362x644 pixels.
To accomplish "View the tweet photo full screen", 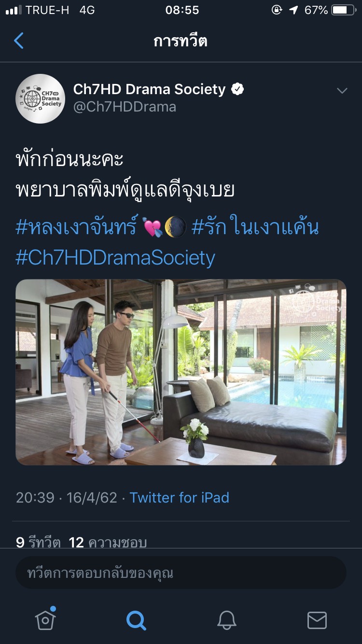I will click(181, 372).
